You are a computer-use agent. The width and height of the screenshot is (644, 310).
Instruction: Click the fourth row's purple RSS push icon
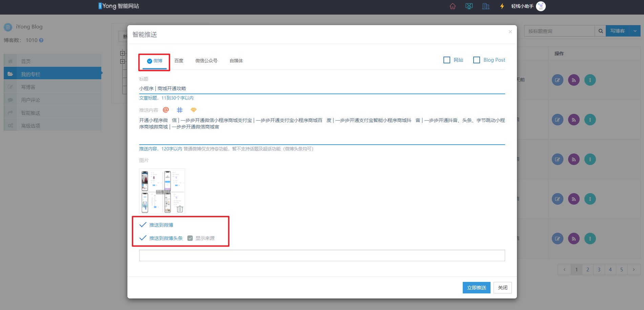point(574,199)
